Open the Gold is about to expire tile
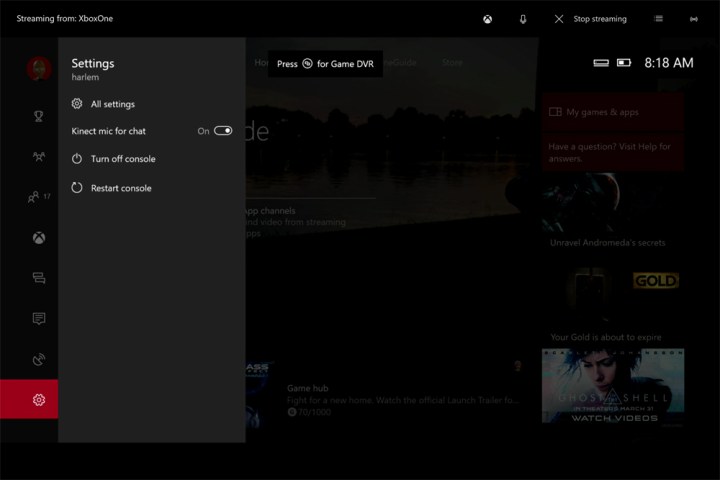The height and width of the screenshot is (480, 720). coord(613,305)
